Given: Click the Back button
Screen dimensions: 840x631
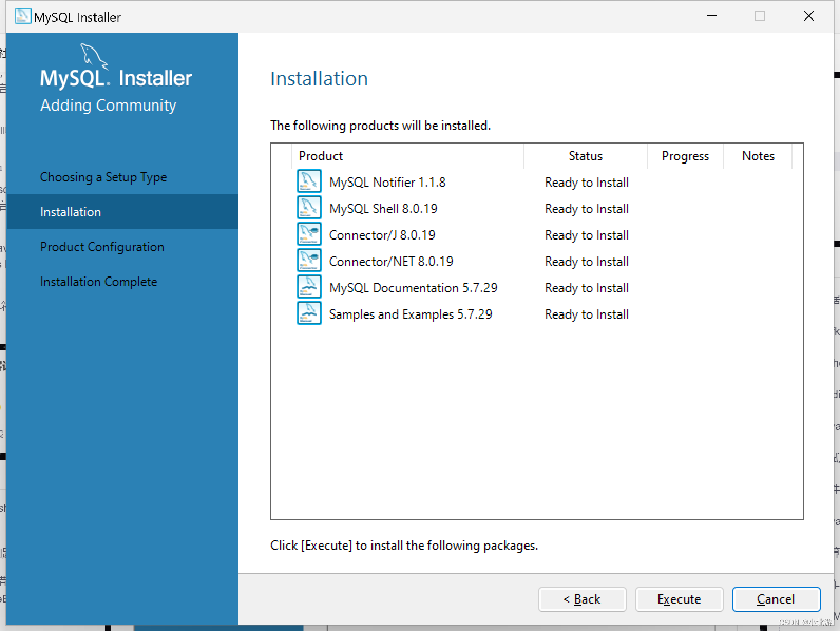Looking at the screenshot, I should (x=582, y=599).
